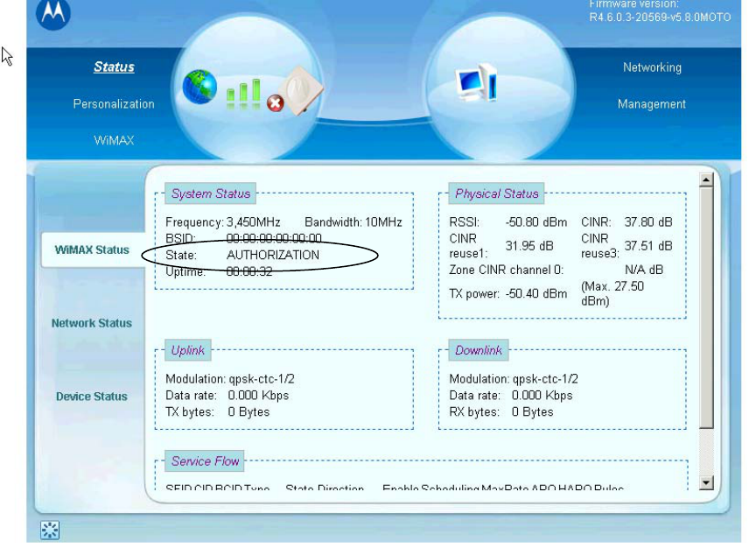Viewport: 756px width, 548px height.
Task: Click the Motorola logo icon
Action: tap(53, 12)
